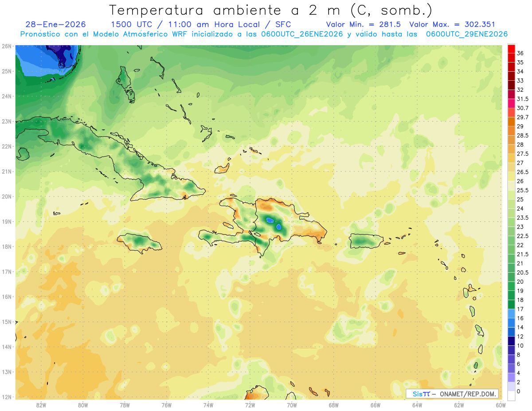Click the '76W' longitude axis label

click(167, 405)
